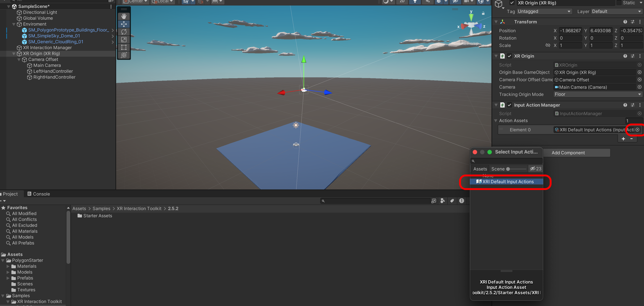The image size is (644, 306).
Task: Select the Move tool
Action: 124,24
